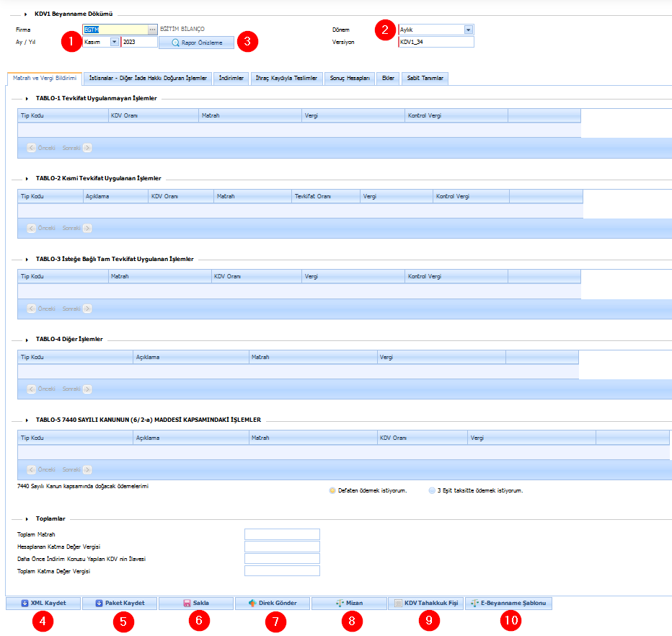The height and width of the screenshot is (636, 672).
Task: Click KDV Oranı column header in TABLO-3
Action: click(256, 276)
